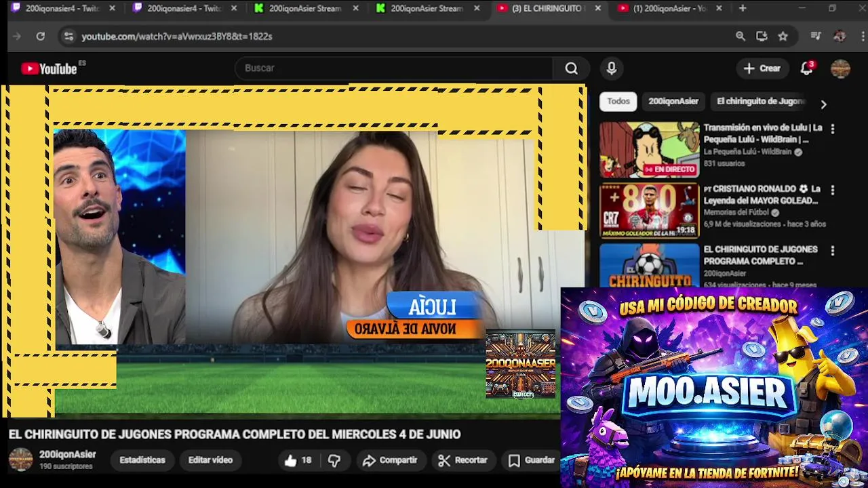Open La Pequeña Lulú live thumbnail
This screenshot has height=488, width=868.
pos(649,149)
